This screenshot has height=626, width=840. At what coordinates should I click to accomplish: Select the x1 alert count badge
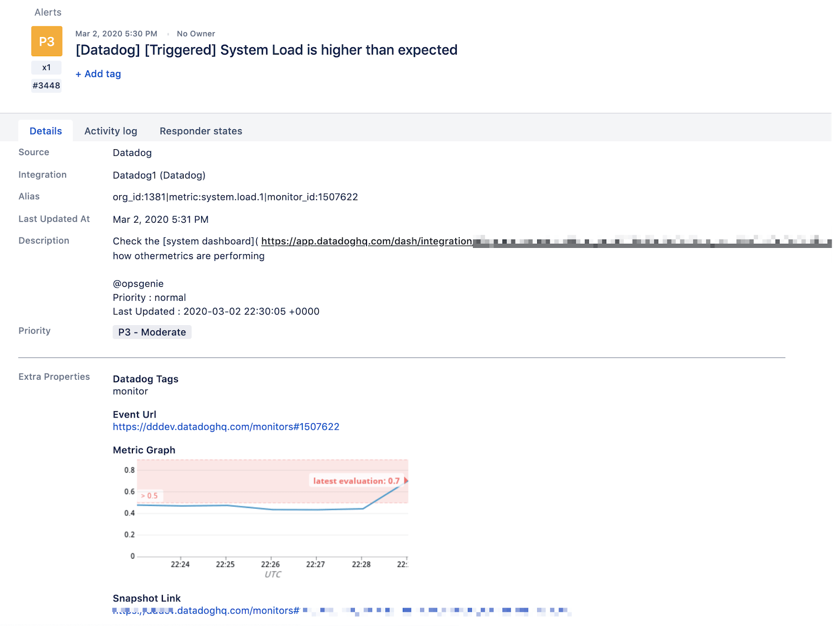[46, 67]
